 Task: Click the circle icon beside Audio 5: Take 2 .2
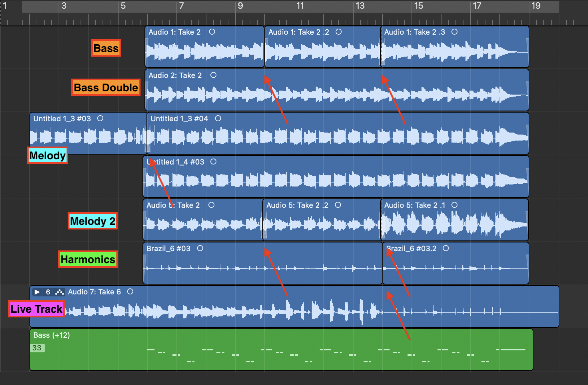(x=338, y=205)
